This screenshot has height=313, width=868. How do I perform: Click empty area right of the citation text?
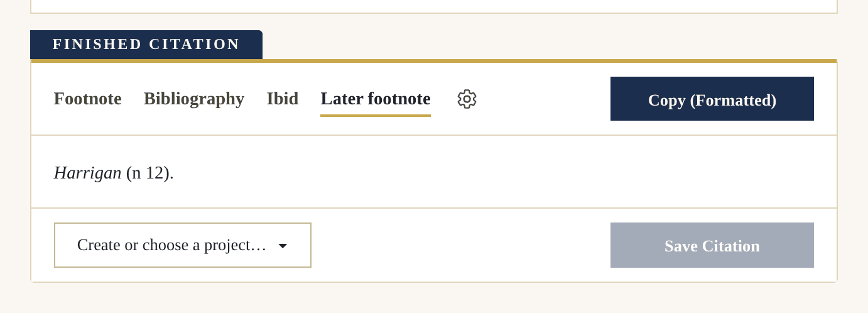tap(502, 173)
